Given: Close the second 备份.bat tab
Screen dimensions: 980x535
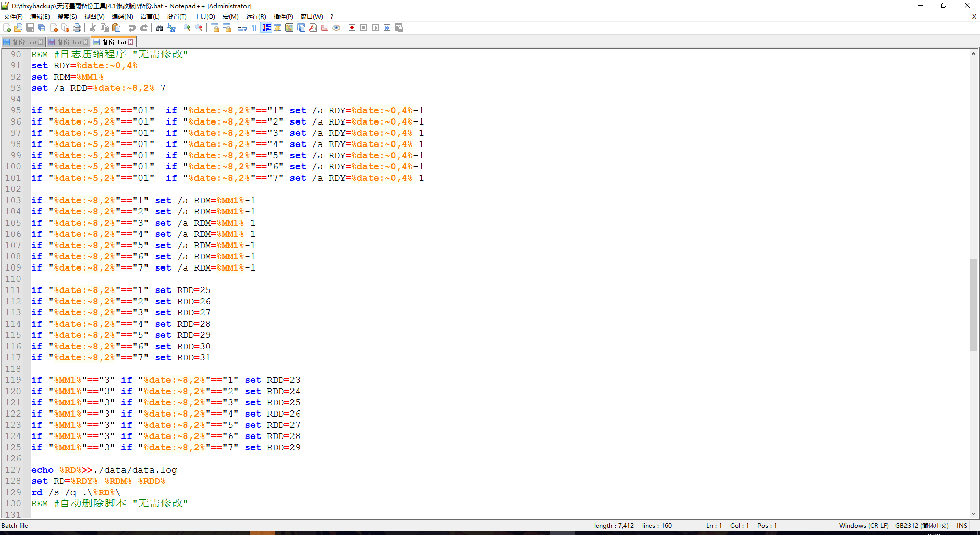Looking at the screenshot, I should (x=86, y=42).
